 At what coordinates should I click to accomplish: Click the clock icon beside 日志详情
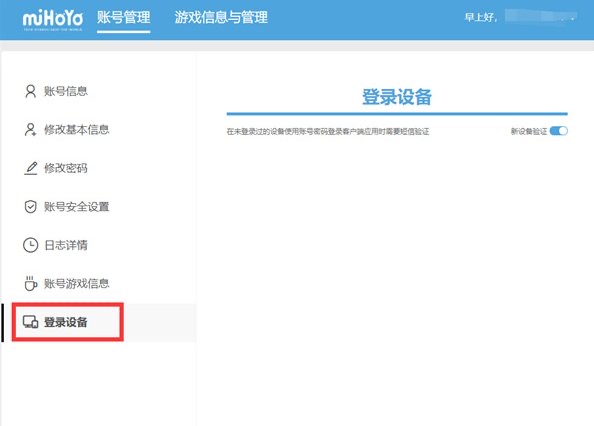30,245
